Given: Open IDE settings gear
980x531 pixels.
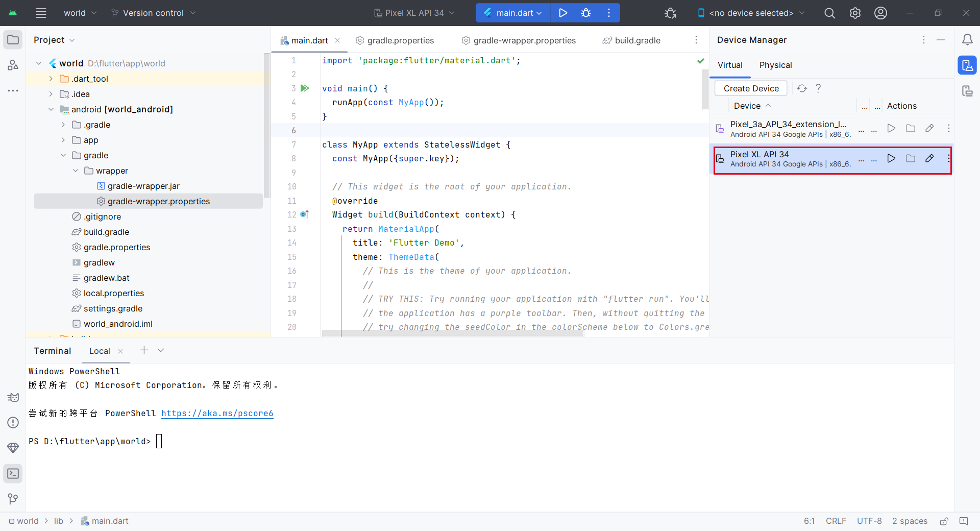Looking at the screenshot, I should pos(855,13).
